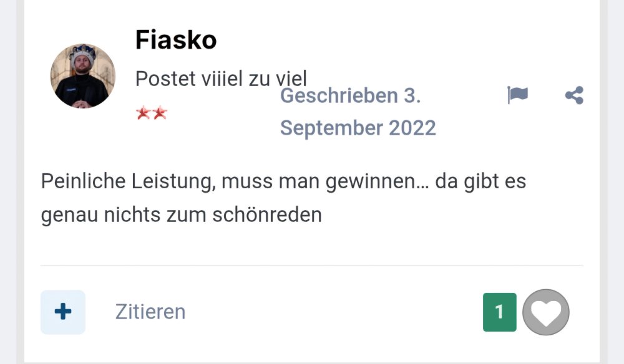Click the "Peinliche Leistung" post text line

click(283, 182)
